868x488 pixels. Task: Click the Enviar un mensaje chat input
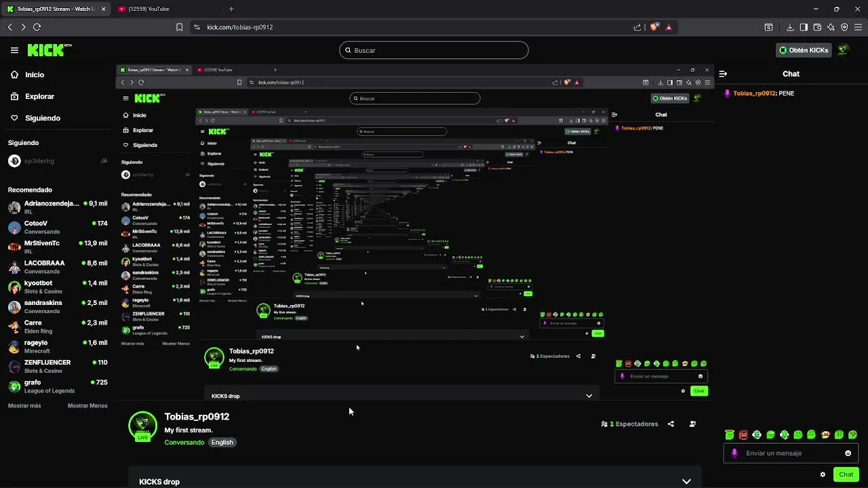click(791, 453)
